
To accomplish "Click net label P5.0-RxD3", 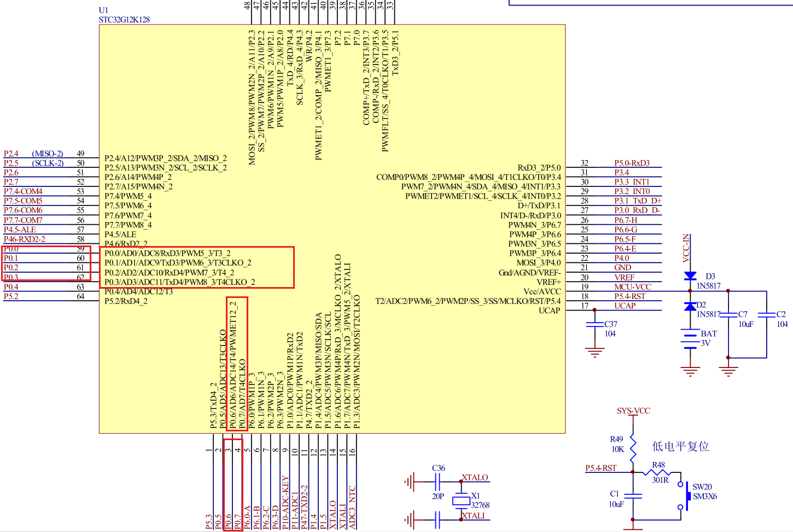I will (x=632, y=163).
